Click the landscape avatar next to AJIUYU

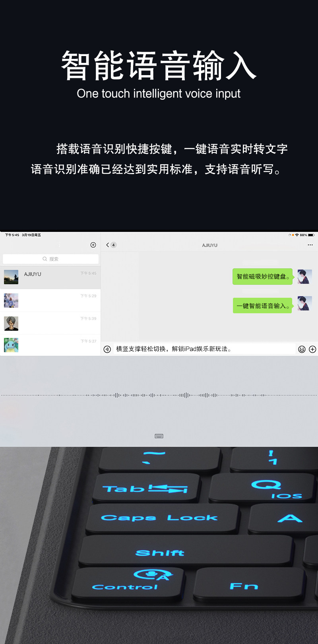point(11,277)
